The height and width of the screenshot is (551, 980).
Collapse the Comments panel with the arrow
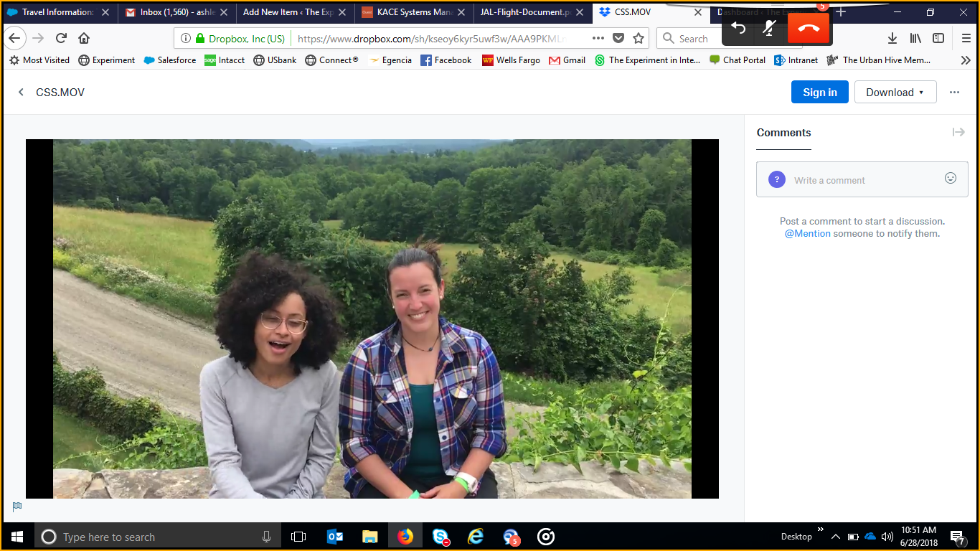click(958, 132)
